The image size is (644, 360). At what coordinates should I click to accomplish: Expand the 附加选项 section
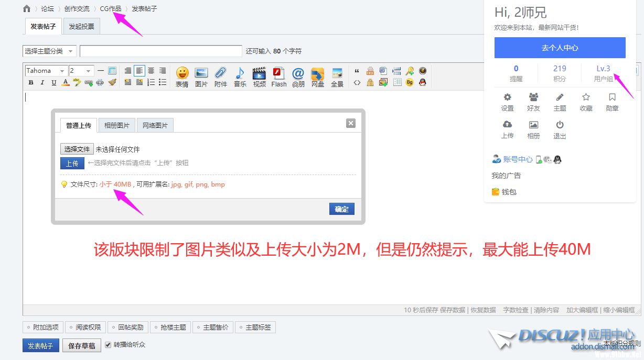41,328
